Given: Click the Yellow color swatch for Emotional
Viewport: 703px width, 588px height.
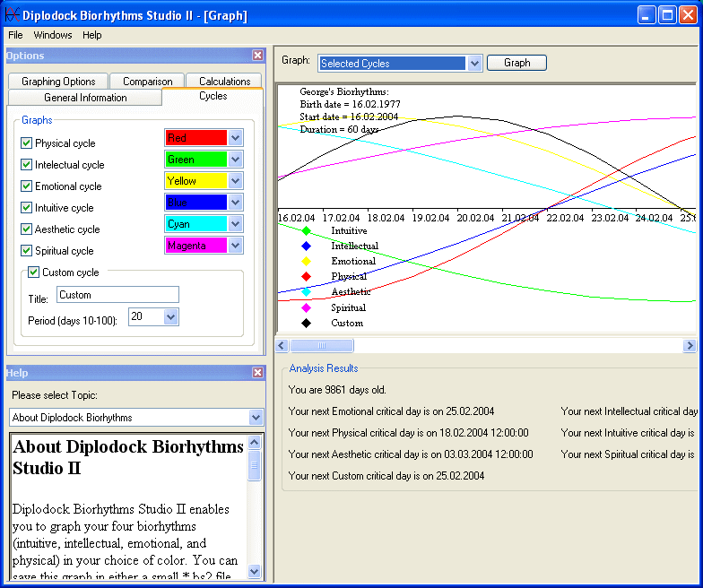Looking at the screenshot, I should coord(196,181).
